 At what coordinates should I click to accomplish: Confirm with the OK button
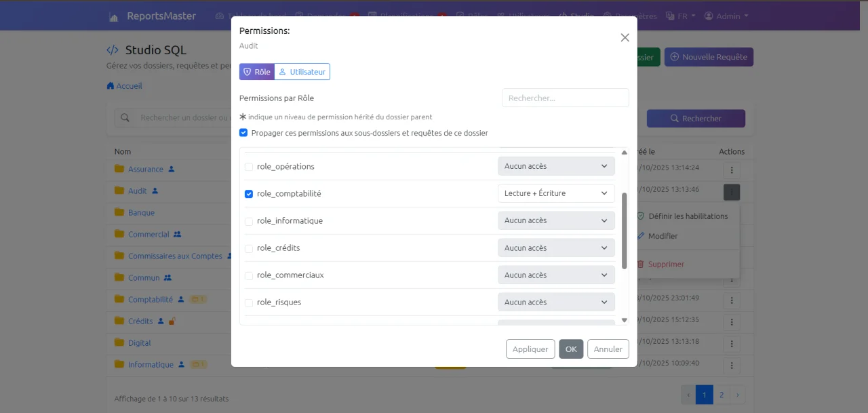click(x=571, y=349)
